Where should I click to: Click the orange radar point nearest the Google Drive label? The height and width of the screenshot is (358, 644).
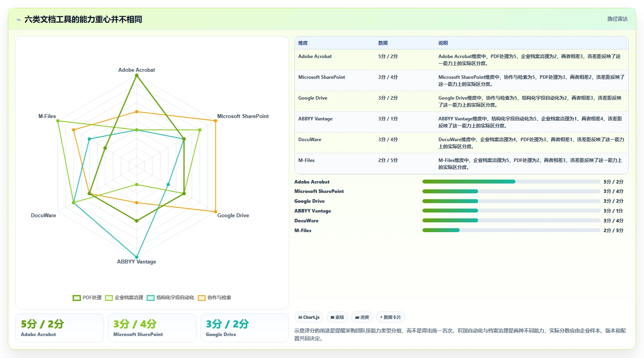click(x=215, y=212)
